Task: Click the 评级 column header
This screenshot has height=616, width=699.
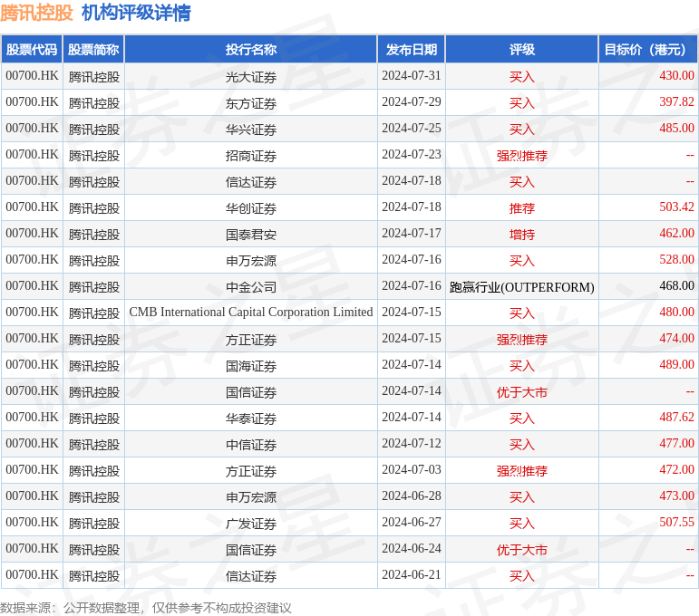Action: pyautogui.click(x=522, y=50)
